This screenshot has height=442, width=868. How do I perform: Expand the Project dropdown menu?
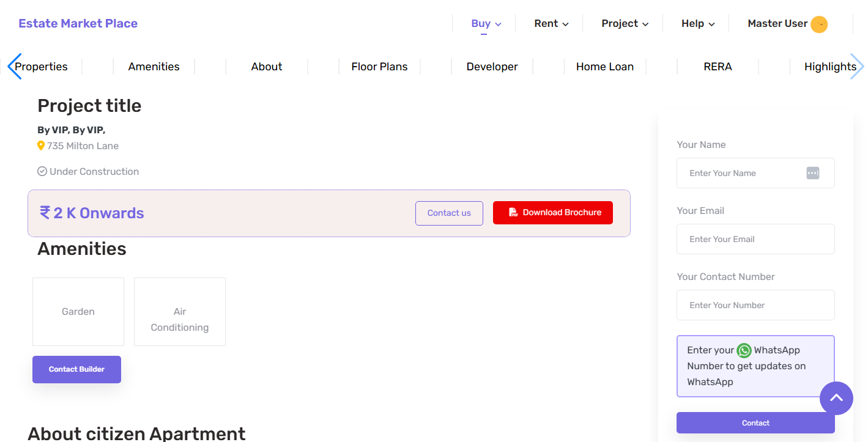tap(624, 24)
